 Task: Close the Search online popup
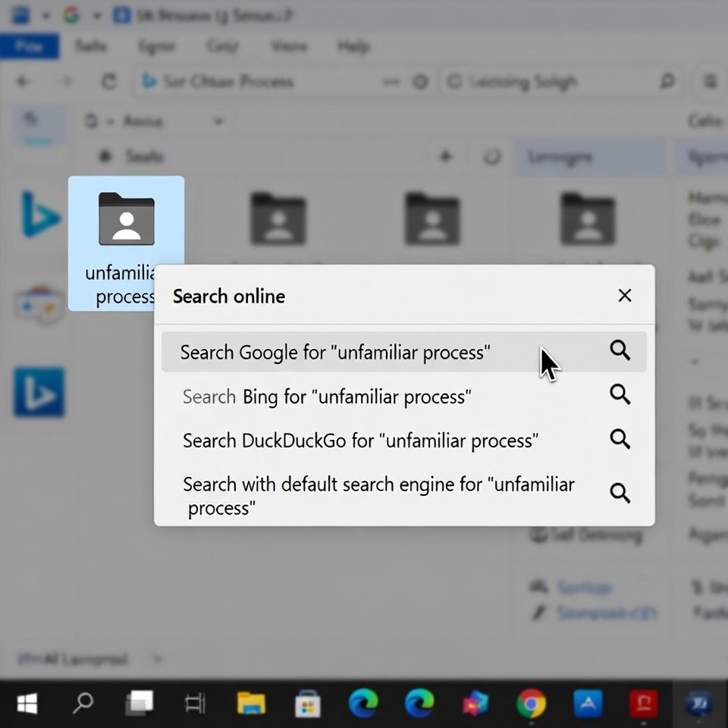[x=625, y=296]
